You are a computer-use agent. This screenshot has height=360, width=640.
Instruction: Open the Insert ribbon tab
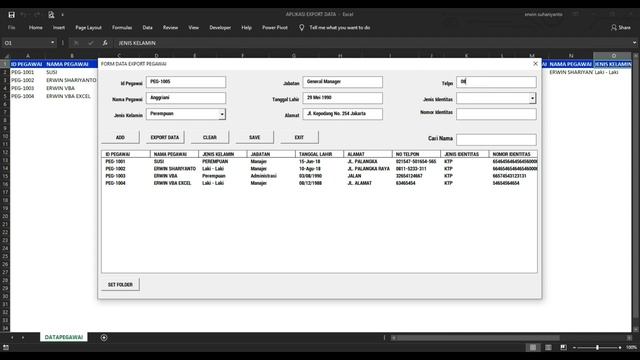click(59, 27)
